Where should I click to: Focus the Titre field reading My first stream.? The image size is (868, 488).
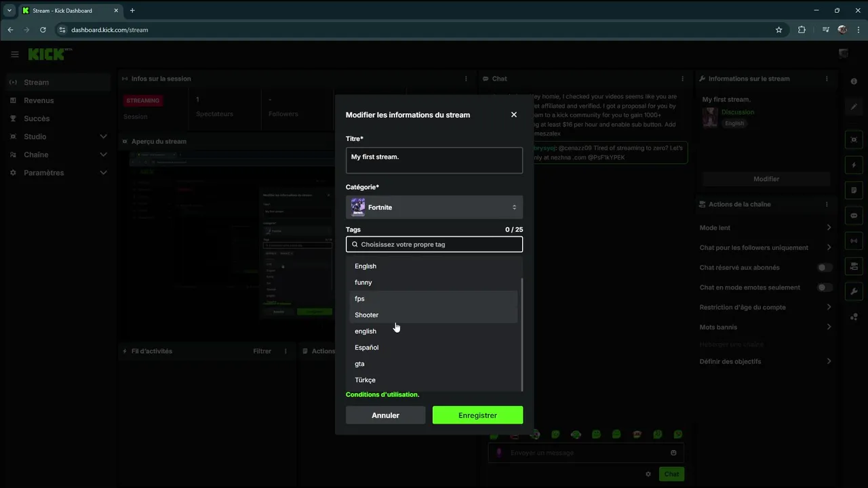(434, 161)
